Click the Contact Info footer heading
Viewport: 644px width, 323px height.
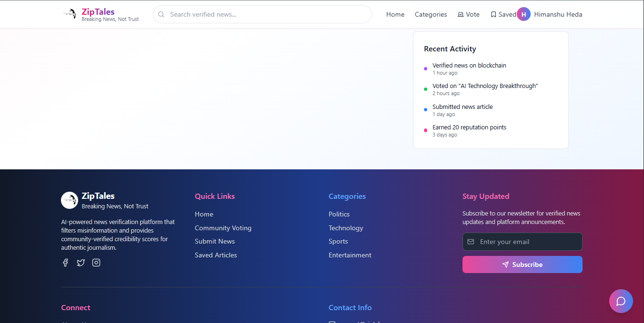point(350,307)
